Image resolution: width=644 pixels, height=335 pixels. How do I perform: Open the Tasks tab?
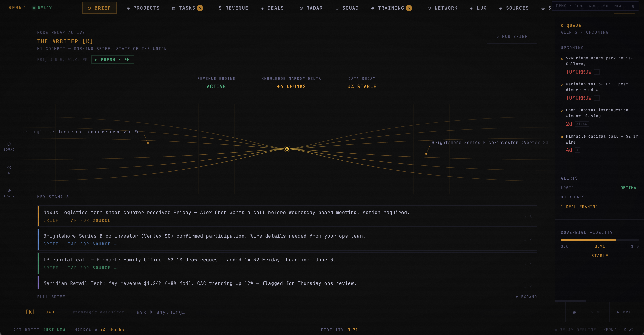[187, 8]
